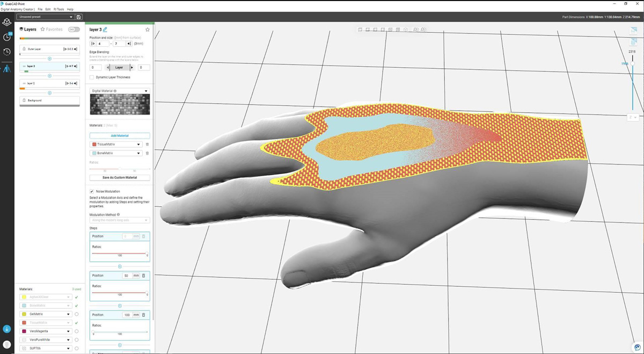
Task: Open the 3D model view in sidebar
Action: [7, 22]
